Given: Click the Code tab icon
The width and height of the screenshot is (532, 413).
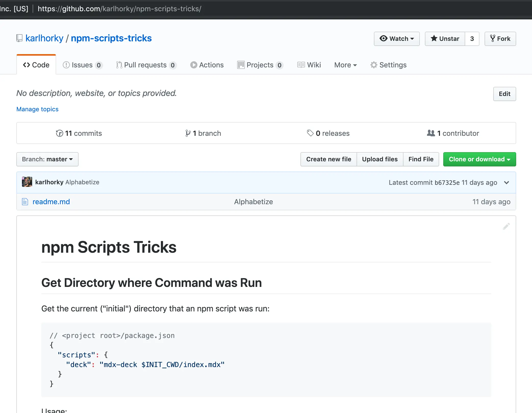Looking at the screenshot, I should [27, 65].
